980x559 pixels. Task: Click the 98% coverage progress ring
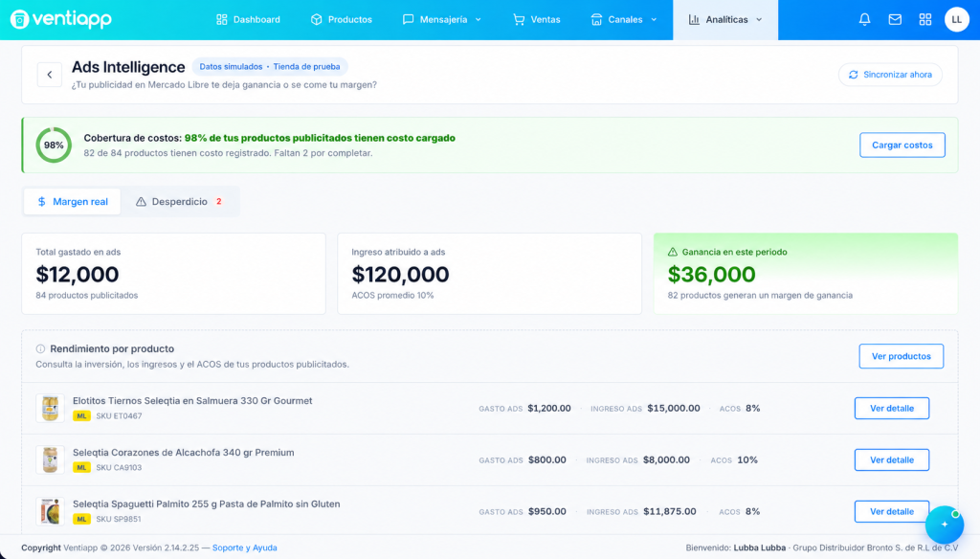[54, 145]
